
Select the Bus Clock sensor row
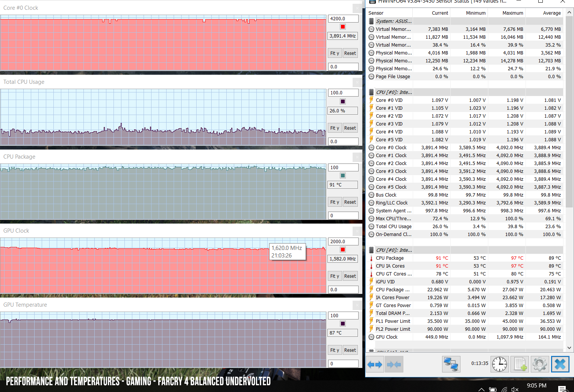[x=465, y=195]
